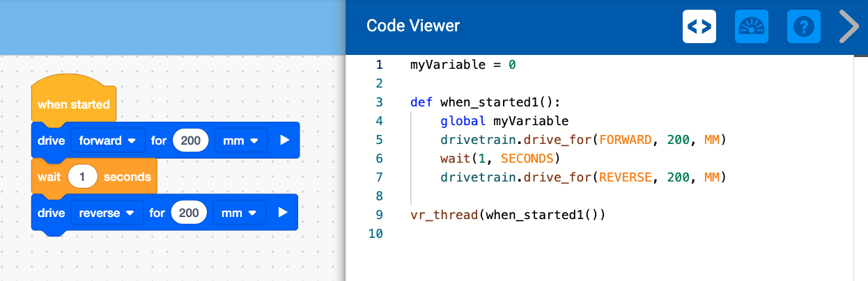The height and width of the screenshot is (281, 868).
Task: Collapse the Code Viewer panel with chevron arrow
Action: pos(849,26)
